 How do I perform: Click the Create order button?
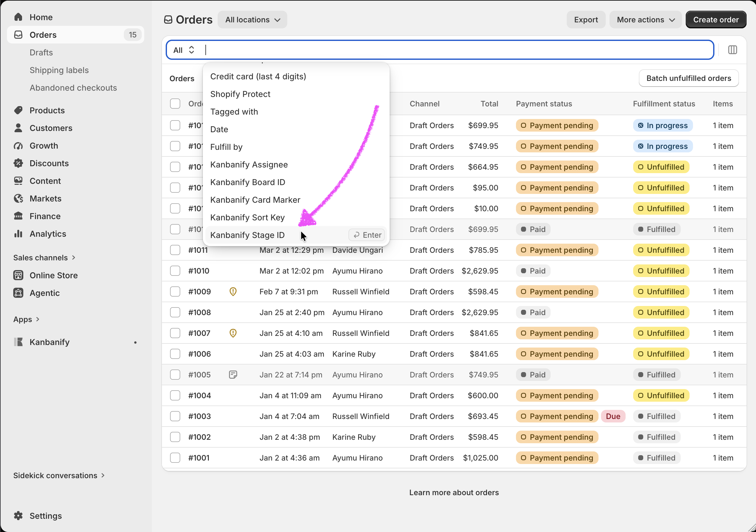pyautogui.click(x=716, y=20)
